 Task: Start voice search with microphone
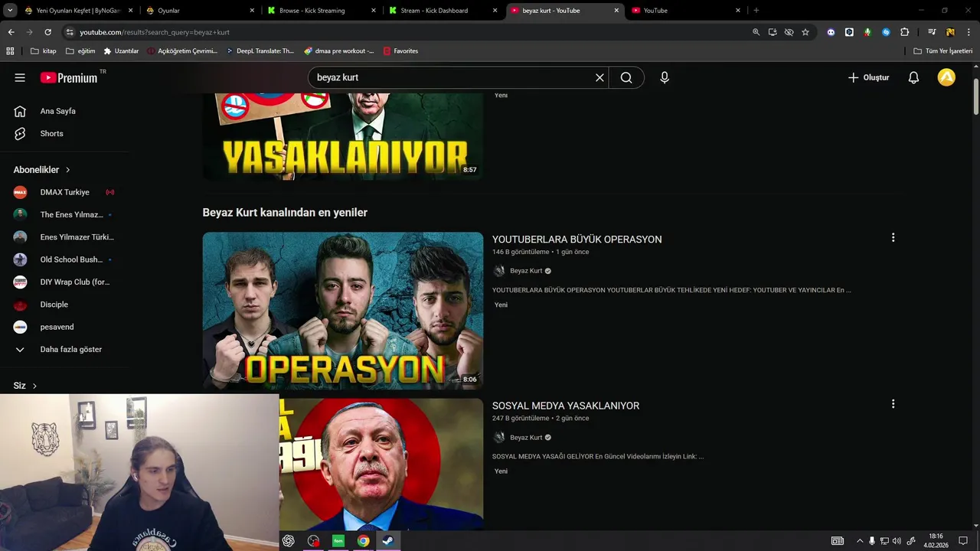(665, 77)
